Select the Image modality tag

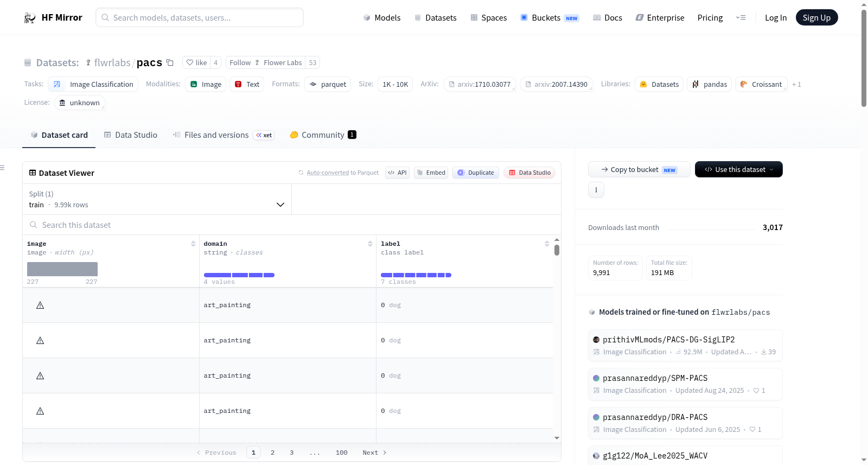tap(206, 84)
